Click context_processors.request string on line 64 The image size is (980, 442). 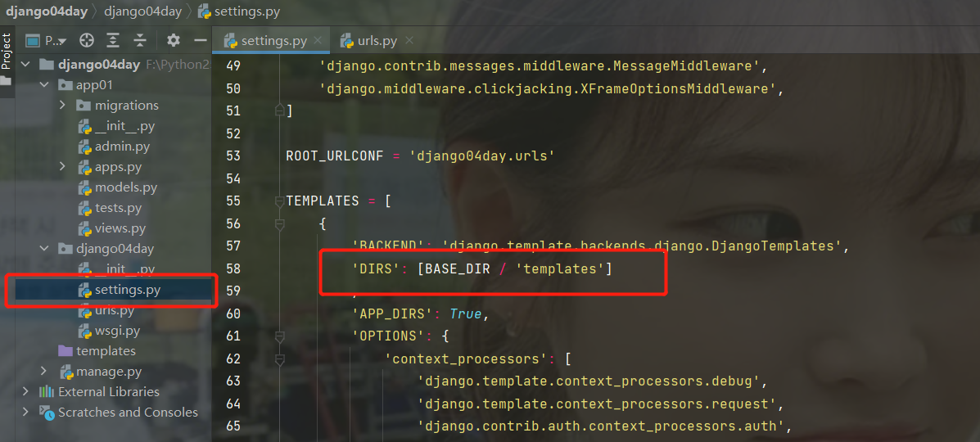[596, 404]
